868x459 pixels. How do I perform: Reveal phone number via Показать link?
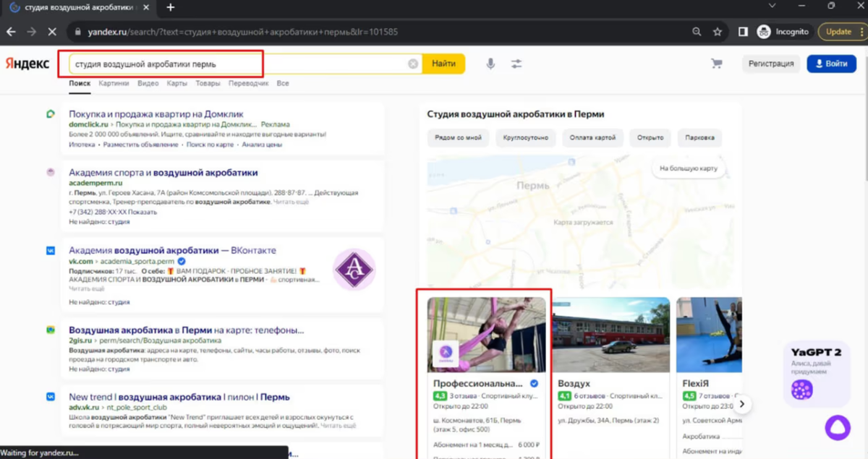(143, 213)
